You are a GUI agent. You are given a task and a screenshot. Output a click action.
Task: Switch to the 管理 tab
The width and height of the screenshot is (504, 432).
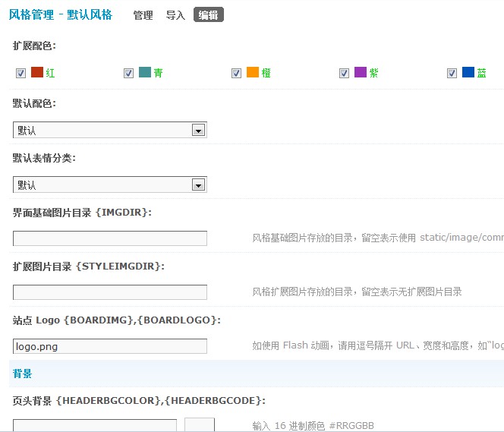pyautogui.click(x=143, y=15)
